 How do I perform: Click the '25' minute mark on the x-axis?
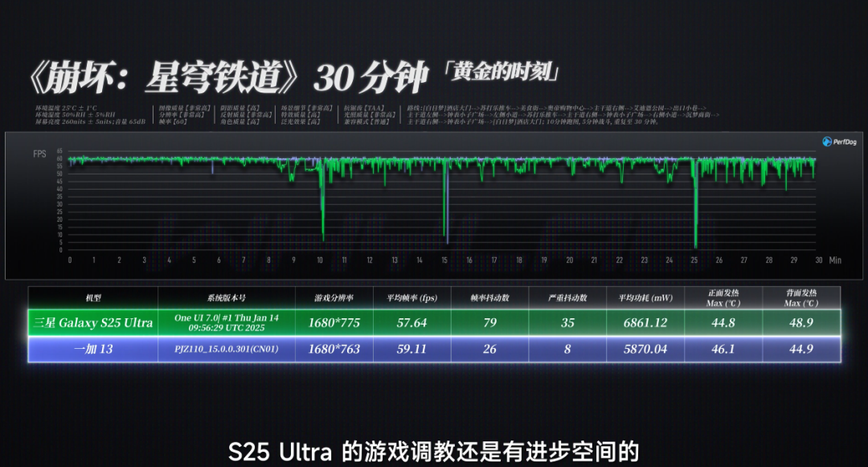(x=694, y=260)
